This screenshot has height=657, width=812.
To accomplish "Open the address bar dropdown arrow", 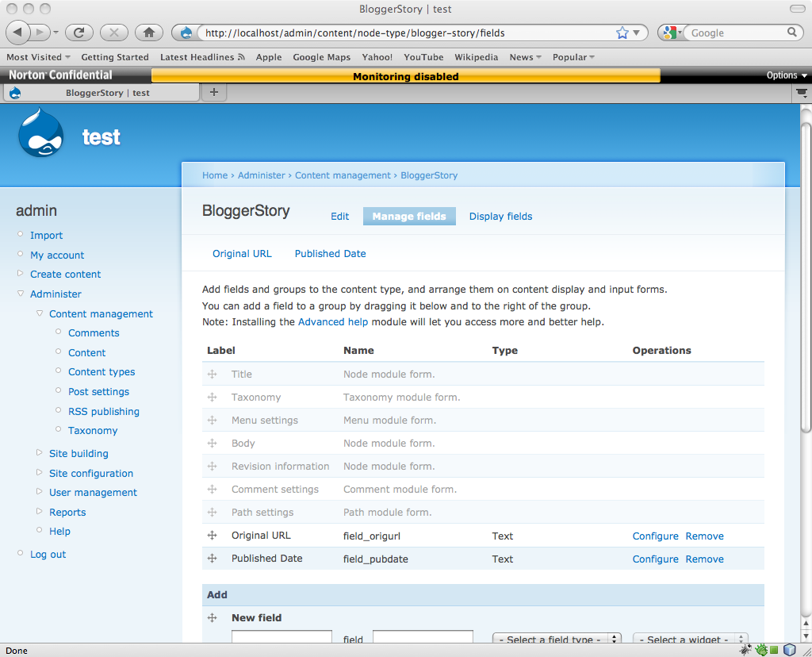I will [x=637, y=33].
